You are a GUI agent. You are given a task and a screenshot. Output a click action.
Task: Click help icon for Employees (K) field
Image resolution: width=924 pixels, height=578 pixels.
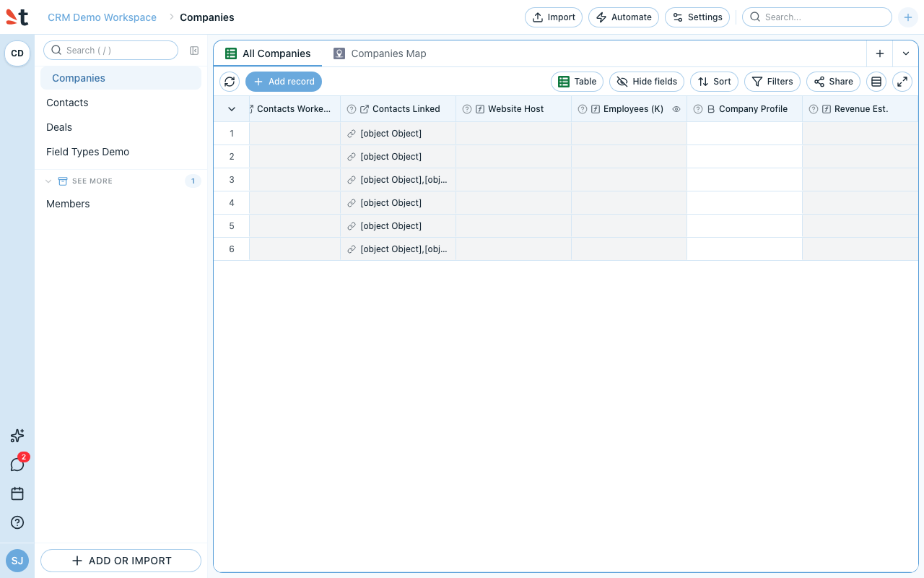pyautogui.click(x=583, y=109)
